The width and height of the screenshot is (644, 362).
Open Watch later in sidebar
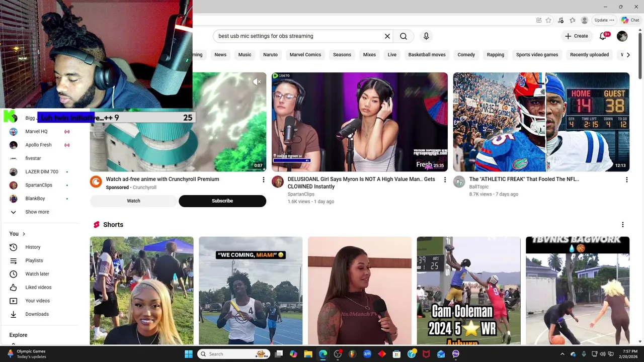point(40,274)
